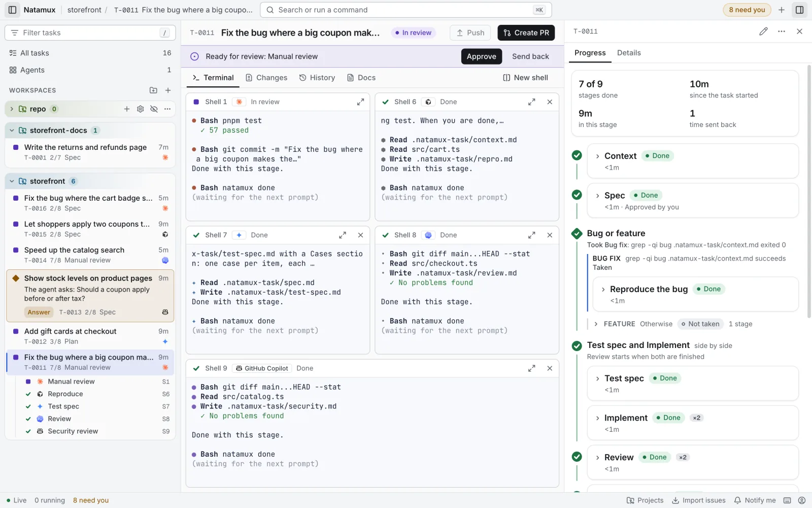Close the Shell 7 pane
This screenshot has height=508, width=812.
click(360, 235)
